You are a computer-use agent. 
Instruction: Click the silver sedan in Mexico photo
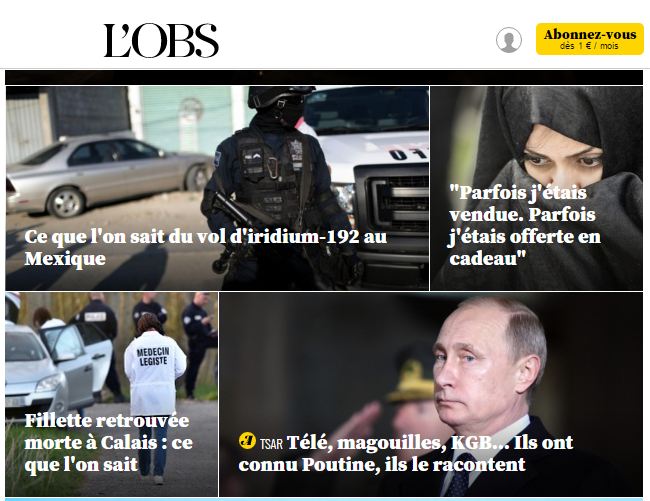coord(109,176)
